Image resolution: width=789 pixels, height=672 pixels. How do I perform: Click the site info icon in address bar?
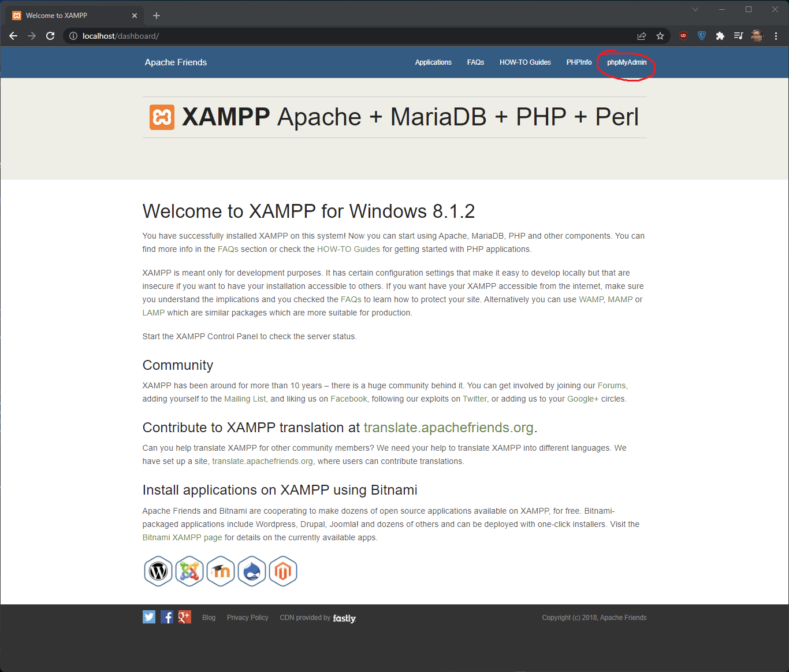pyautogui.click(x=73, y=36)
